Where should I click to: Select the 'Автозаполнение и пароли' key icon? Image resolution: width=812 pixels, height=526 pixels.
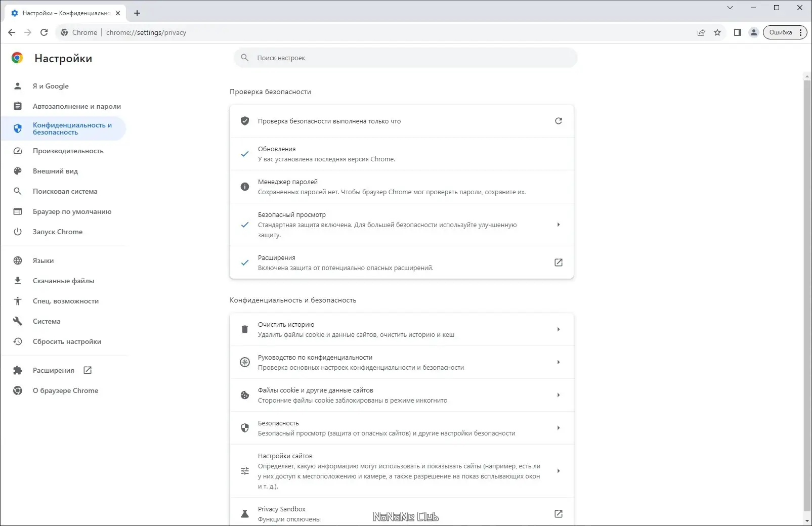point(18,106)
